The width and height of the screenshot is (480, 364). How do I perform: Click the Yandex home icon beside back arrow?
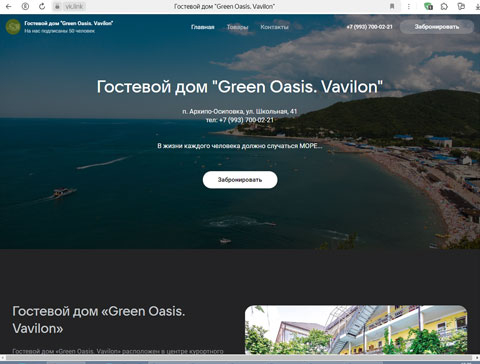pyautogui.click(x=25, y=6)
